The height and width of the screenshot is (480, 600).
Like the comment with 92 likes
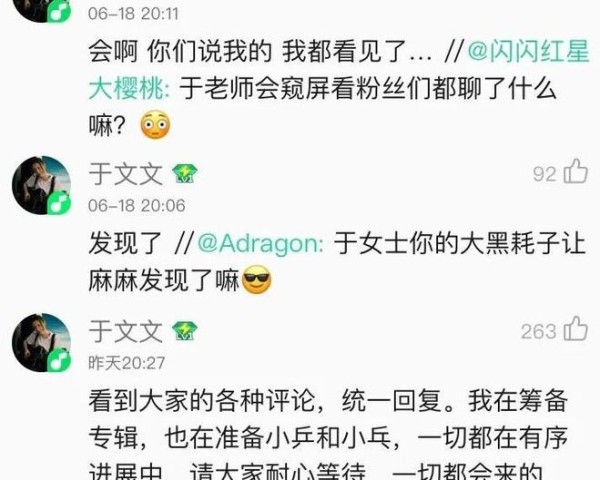coord(576,171)
